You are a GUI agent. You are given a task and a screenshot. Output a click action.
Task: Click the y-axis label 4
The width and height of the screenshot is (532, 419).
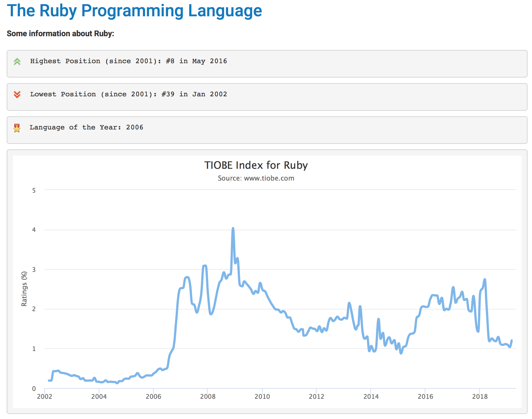tap(34, 230)
